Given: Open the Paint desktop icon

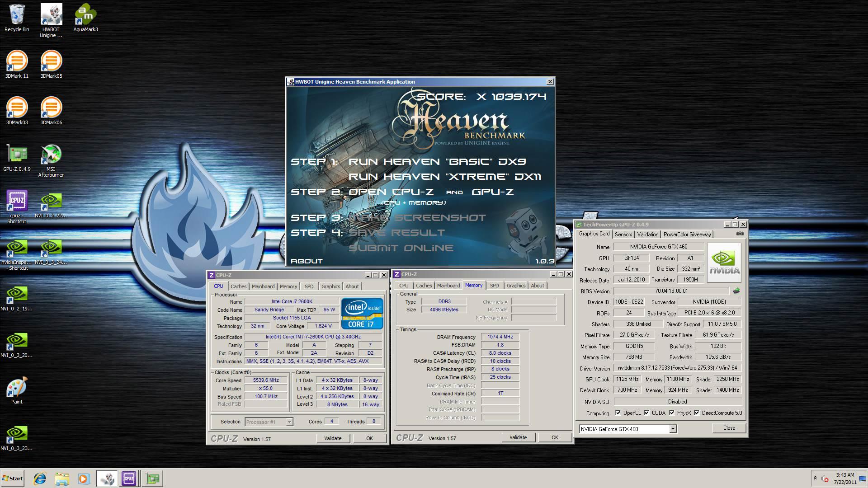Looking at the screenshot, I should [x=17, y=391].
